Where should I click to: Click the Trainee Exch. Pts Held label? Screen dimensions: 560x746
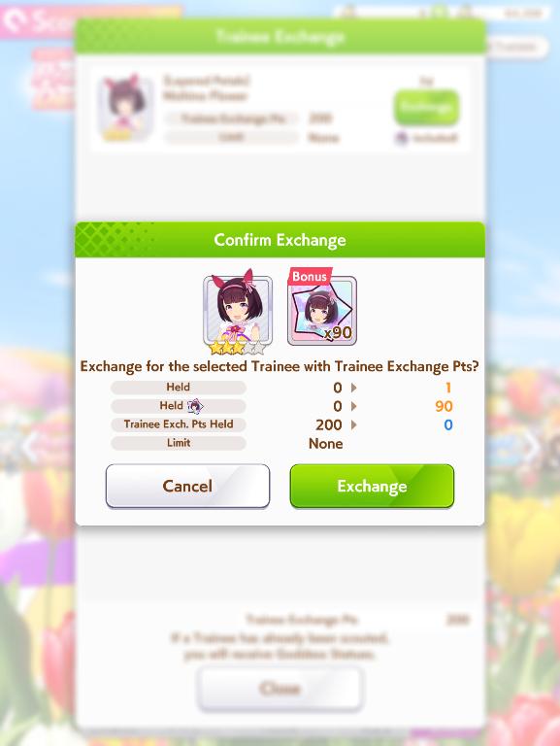click(179, 424)
